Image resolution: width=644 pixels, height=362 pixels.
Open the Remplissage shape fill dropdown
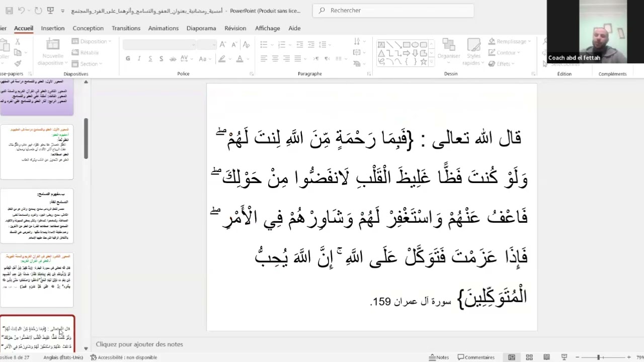509,41
